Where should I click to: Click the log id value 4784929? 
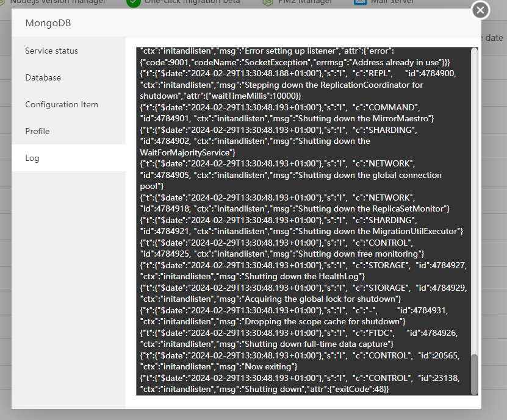(448, 288)
